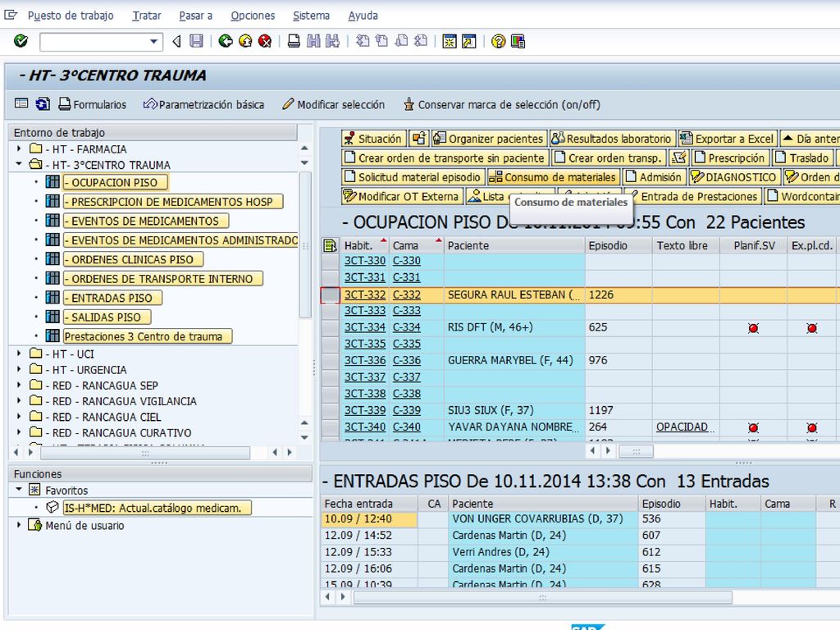Open the Pasar a menu
The height and width of the screenshot is (630, 840).
(195, 16)
